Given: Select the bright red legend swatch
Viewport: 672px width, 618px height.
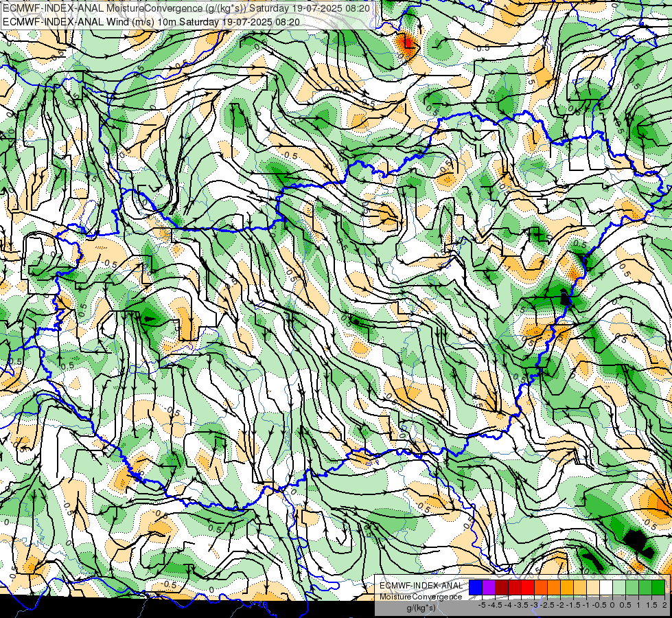Looking at the screenshot, I should tap(528, 587).
